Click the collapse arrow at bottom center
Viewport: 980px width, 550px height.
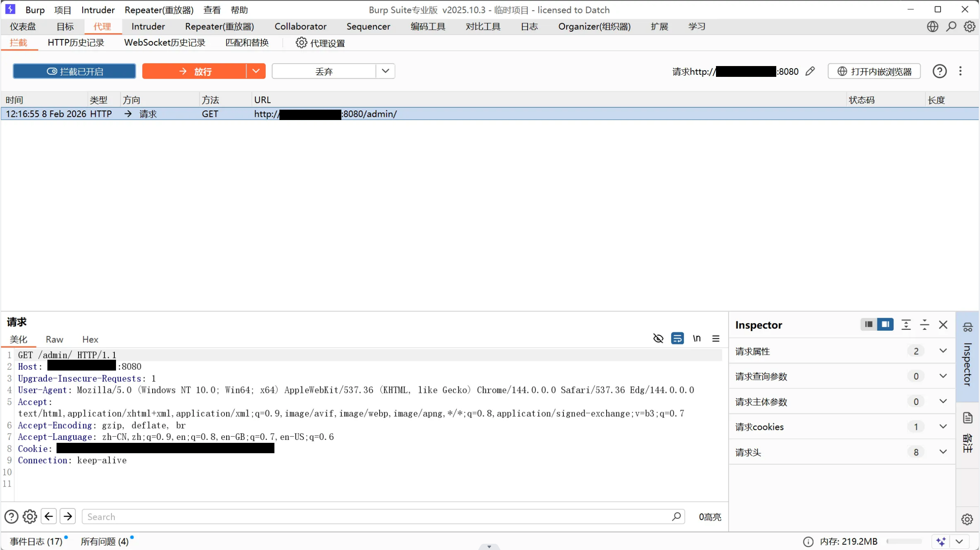coord(489,547)
